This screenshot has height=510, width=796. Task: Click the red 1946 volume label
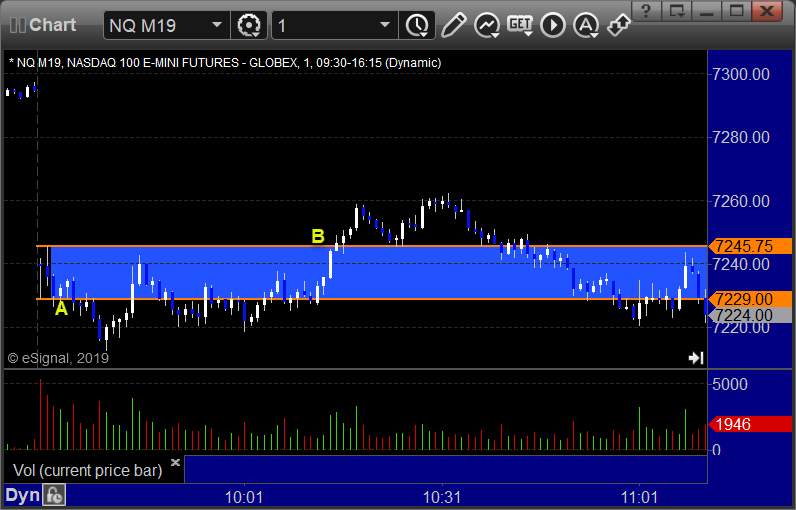tap(750, 424)
